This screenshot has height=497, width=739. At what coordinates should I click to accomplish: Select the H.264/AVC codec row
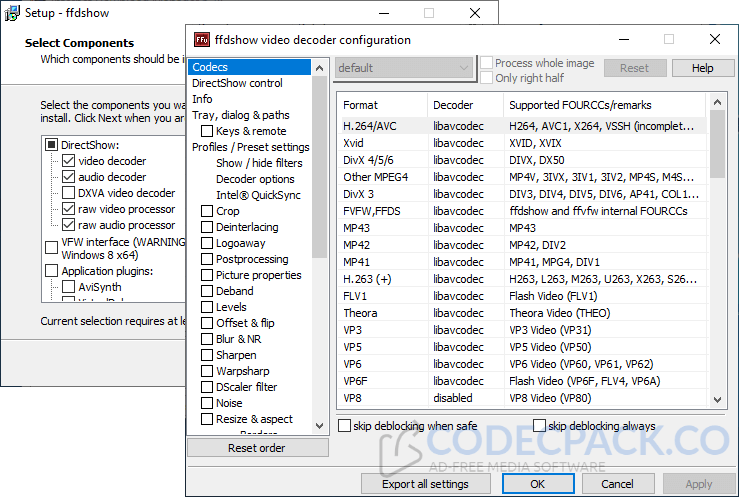coord(522,126)
